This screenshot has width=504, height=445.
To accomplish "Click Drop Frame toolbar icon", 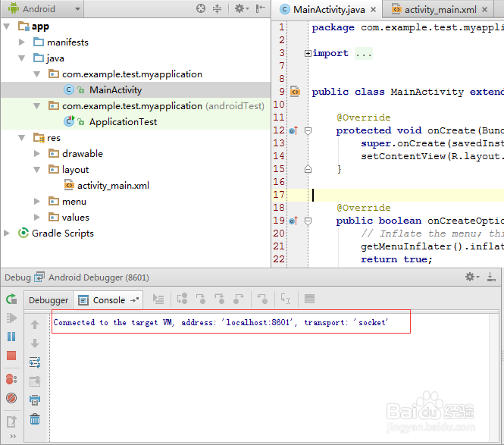I will click(262, 299).
